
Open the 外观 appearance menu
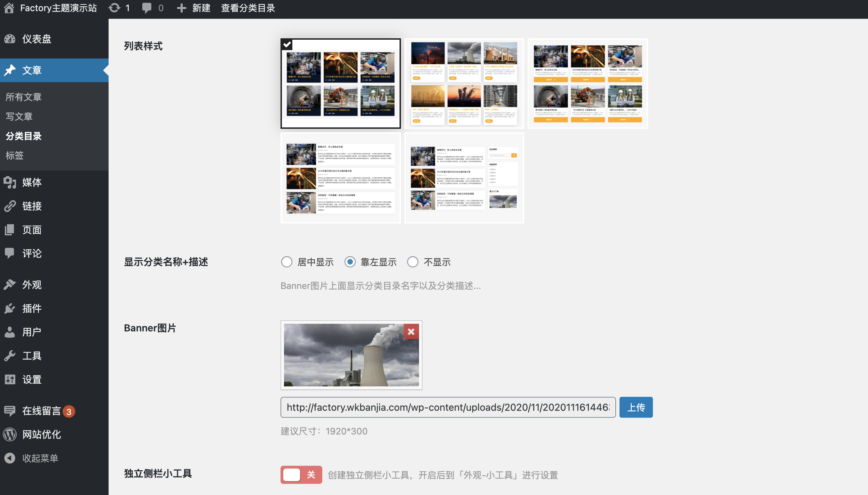point(32,285)
